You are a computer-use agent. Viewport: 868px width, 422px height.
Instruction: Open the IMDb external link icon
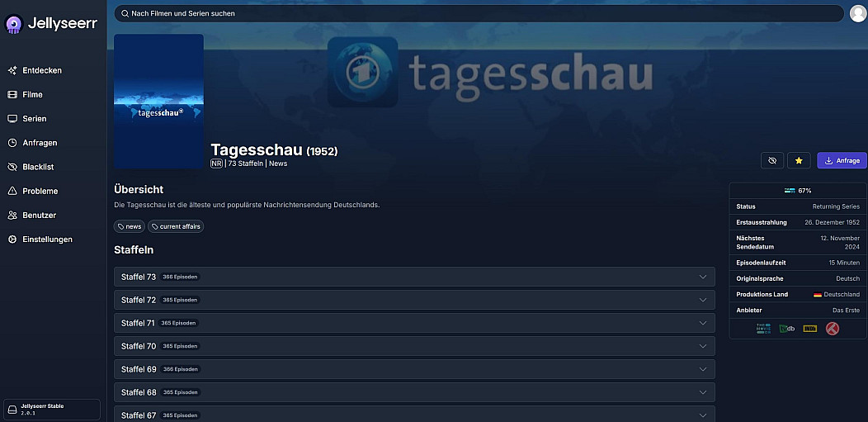810,329
